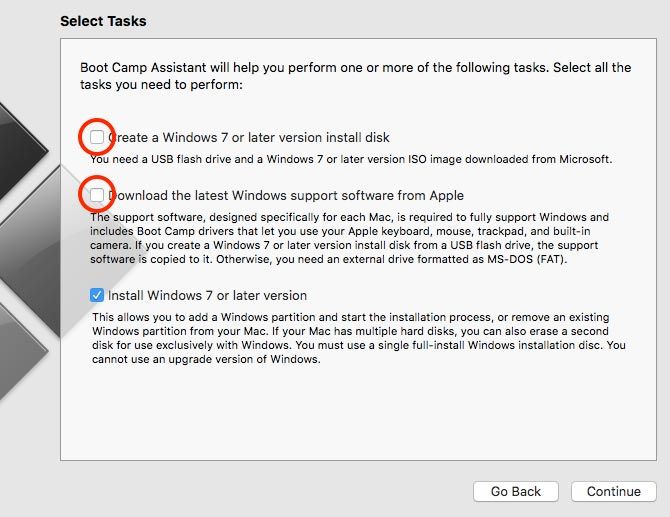Viewport: 670px width, 517px height.
Task: Enable Create a Windows install disk checkbox
Action: pos(97,137)
